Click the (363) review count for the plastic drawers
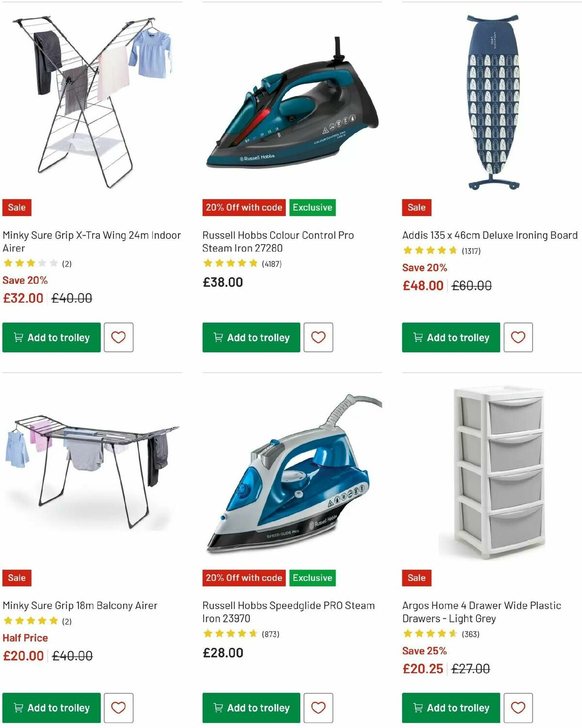The image size is (582, 728). tap(470, 633)
